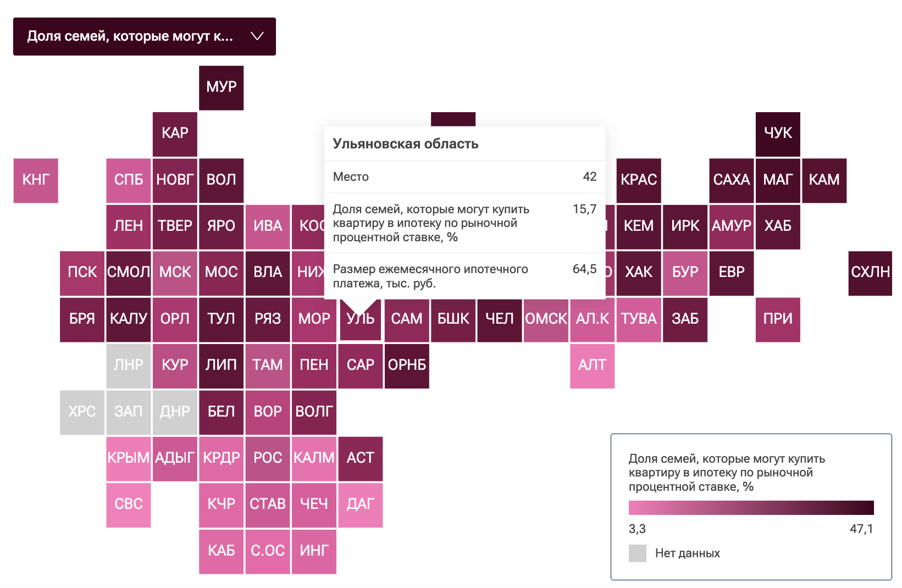The width and height of the screenshot is (902, 588).
Task: Click the КАР region tile
Action: [x=175, y=134]
